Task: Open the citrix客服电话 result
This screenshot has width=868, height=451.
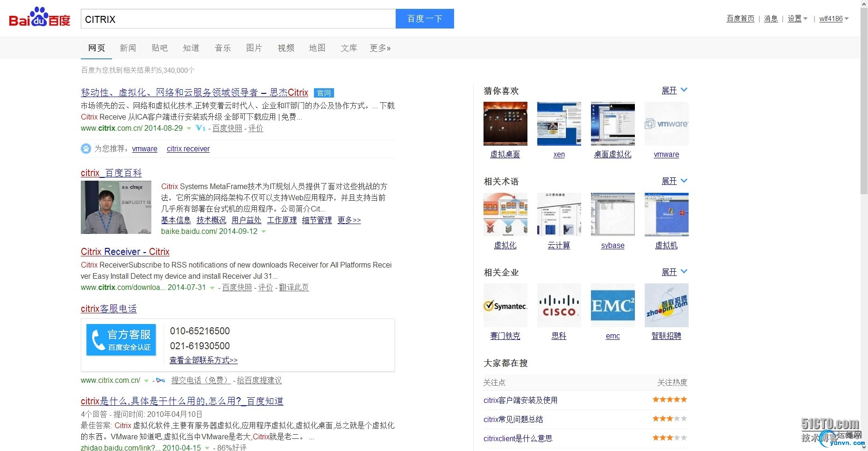Action: click(x=109, y=309)
